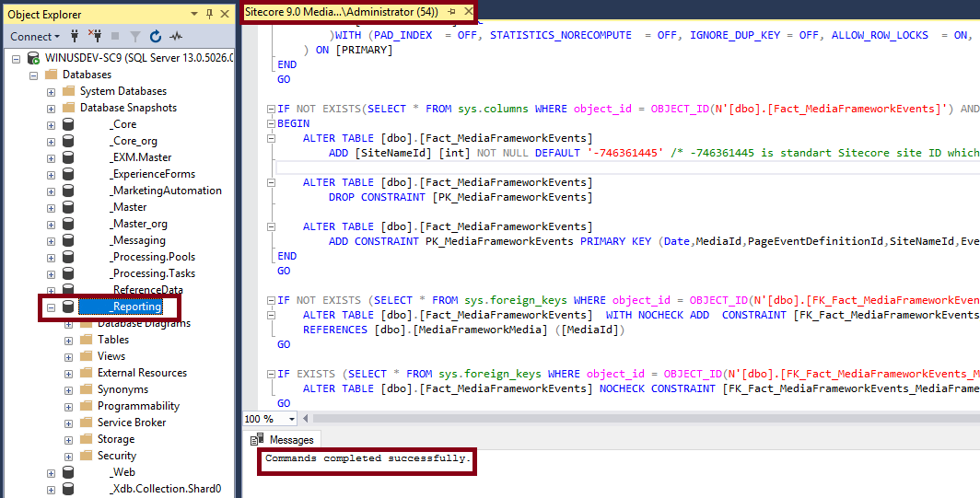Click the database icon beside _Core

pyautogui.click(x=68, y=124)
